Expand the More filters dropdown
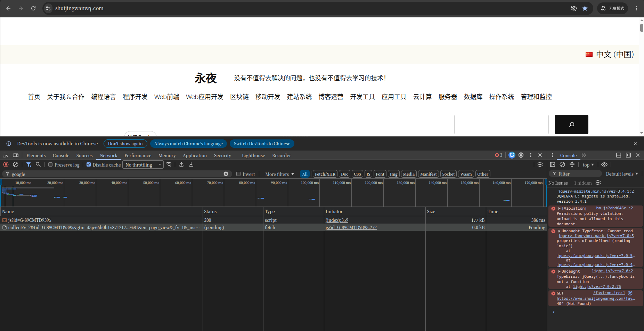 tap(279, 174)
